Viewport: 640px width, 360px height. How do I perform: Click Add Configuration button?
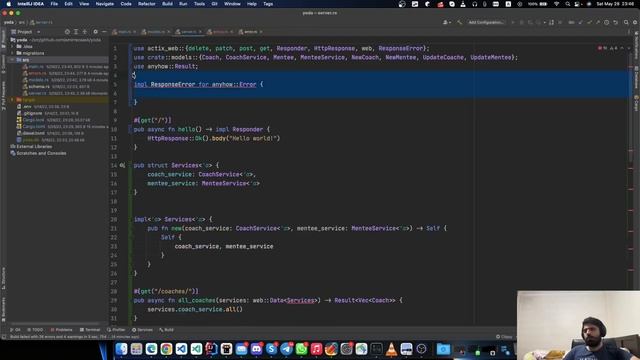486,22
